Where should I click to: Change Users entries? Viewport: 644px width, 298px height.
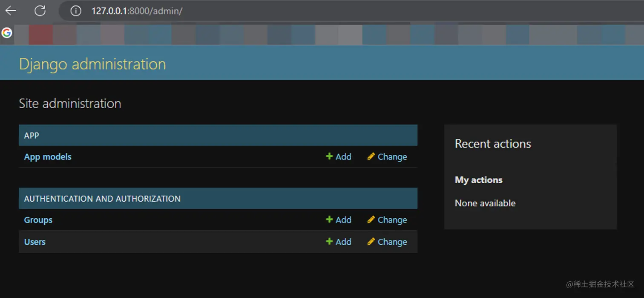tap(387, 242)
